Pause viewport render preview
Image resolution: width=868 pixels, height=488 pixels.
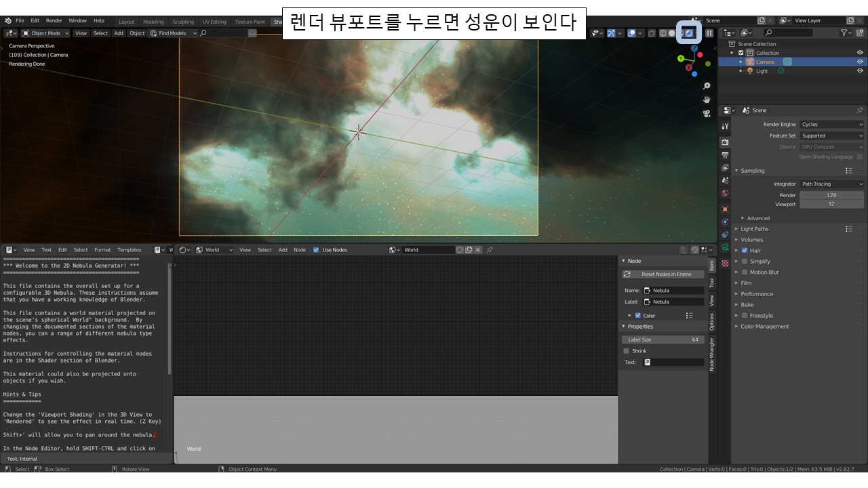[709, 33]
